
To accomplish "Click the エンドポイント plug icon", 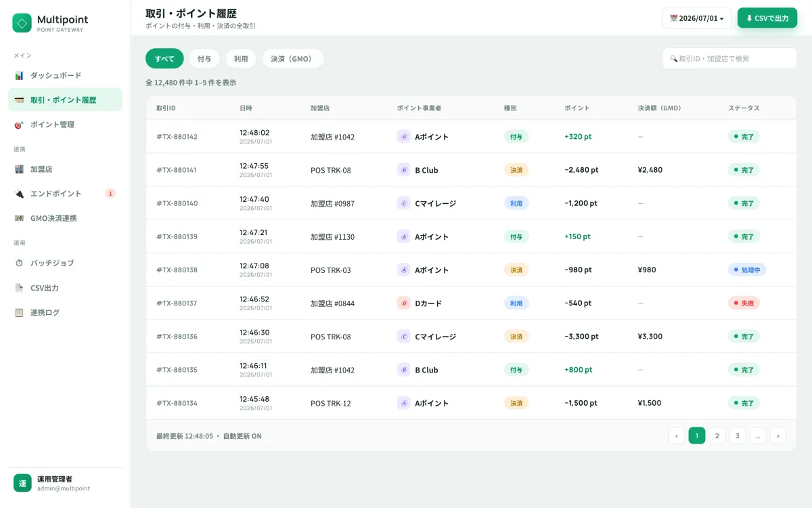I will coord(19,194).
